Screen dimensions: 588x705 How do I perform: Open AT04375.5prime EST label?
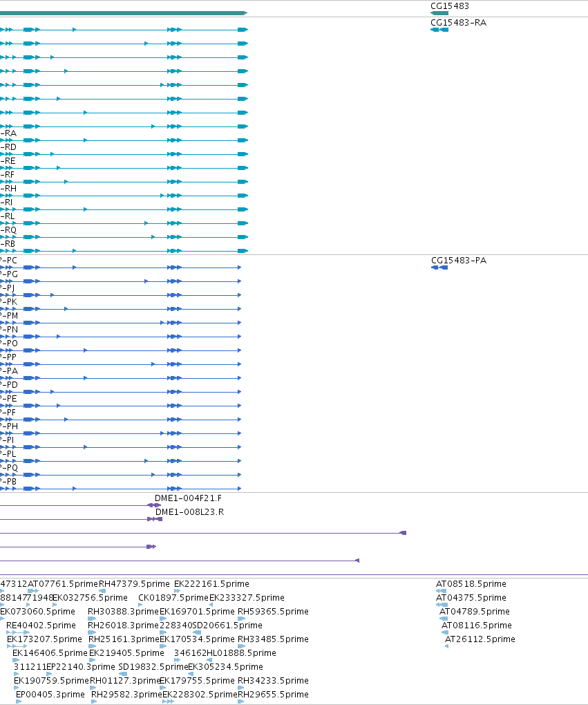[471, 598]
